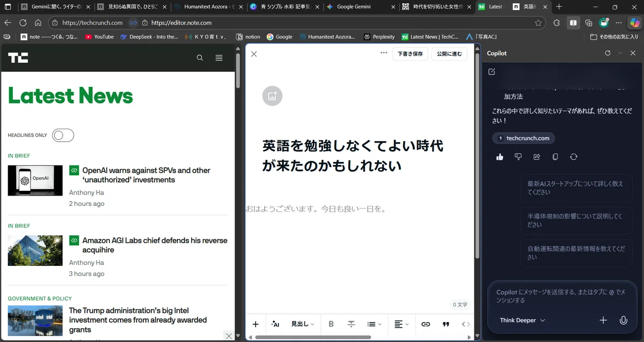Click the 公開に進む button

tap(449, 54)
